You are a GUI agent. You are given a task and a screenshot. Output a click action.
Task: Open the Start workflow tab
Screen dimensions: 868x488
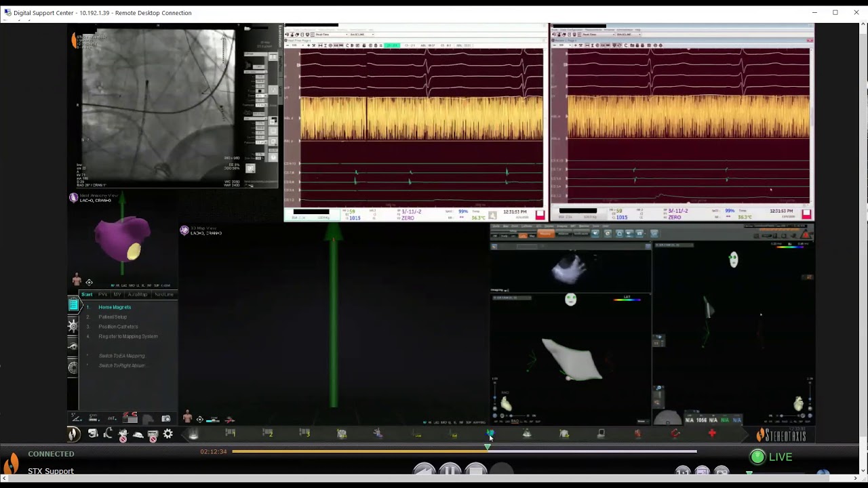pos(87,295)
